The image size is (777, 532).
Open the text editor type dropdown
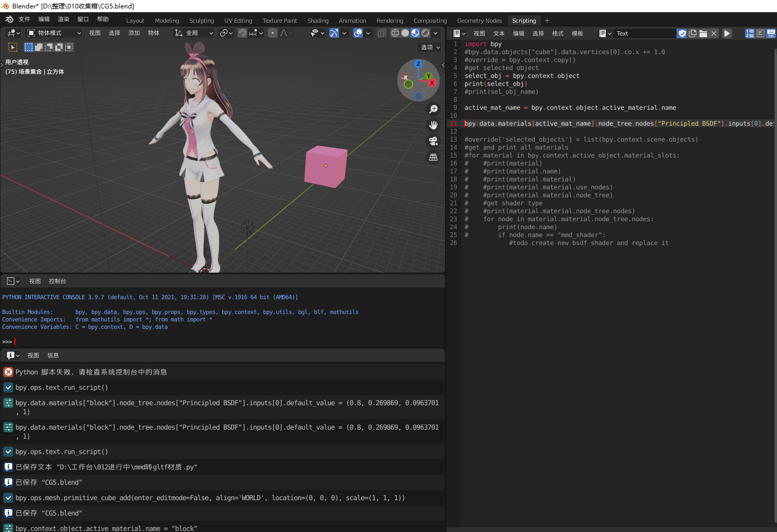coord(459,33)
